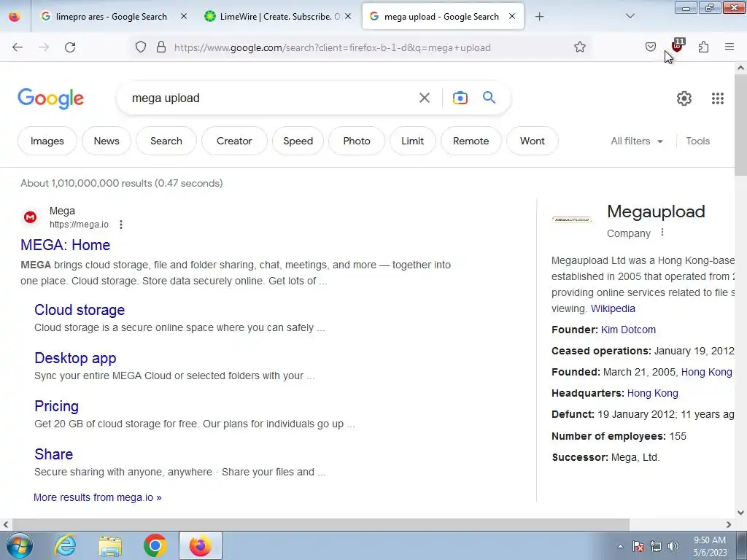
Task: Close the mega upload search tab
Action: click(x=512, y=17)
